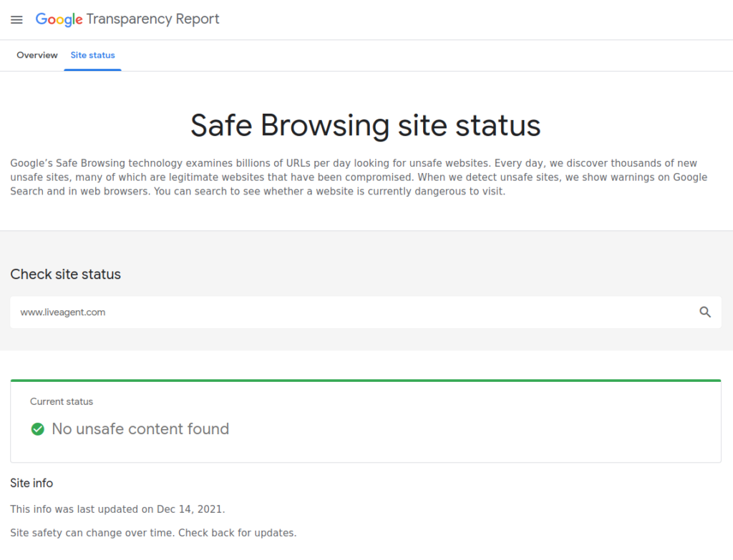
Task: Open the side menu using the three-line icon
Action: coord(16,19)
